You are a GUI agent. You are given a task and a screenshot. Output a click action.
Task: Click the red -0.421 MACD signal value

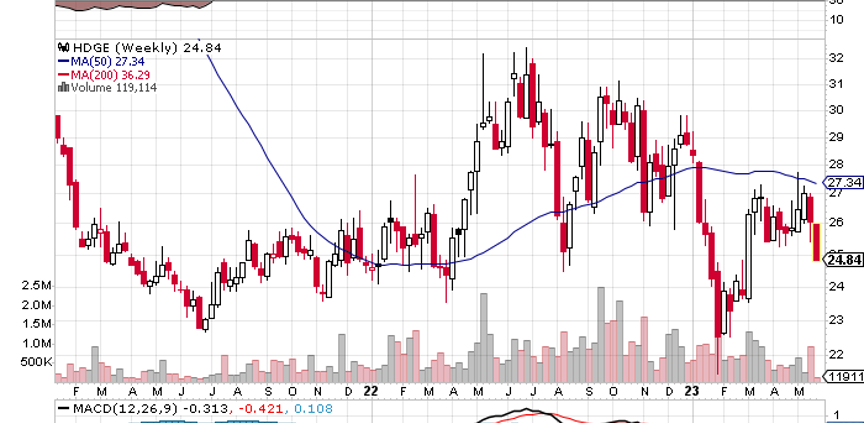coord(252,409)
